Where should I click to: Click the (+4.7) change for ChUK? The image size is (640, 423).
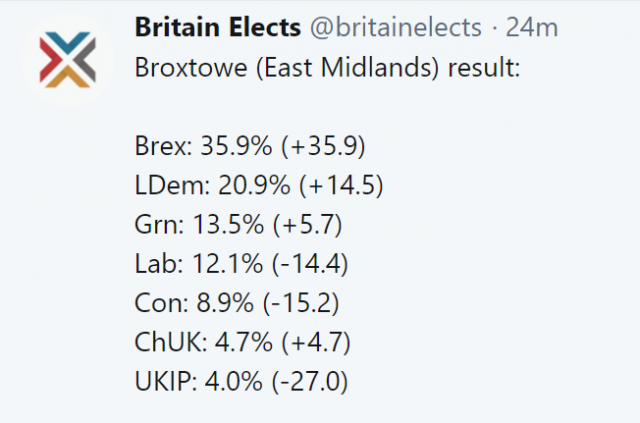(x=316, y=342)
